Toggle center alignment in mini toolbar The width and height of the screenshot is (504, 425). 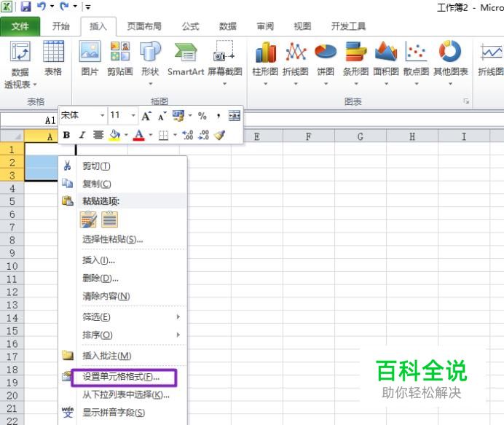click(x=98, y=135)
